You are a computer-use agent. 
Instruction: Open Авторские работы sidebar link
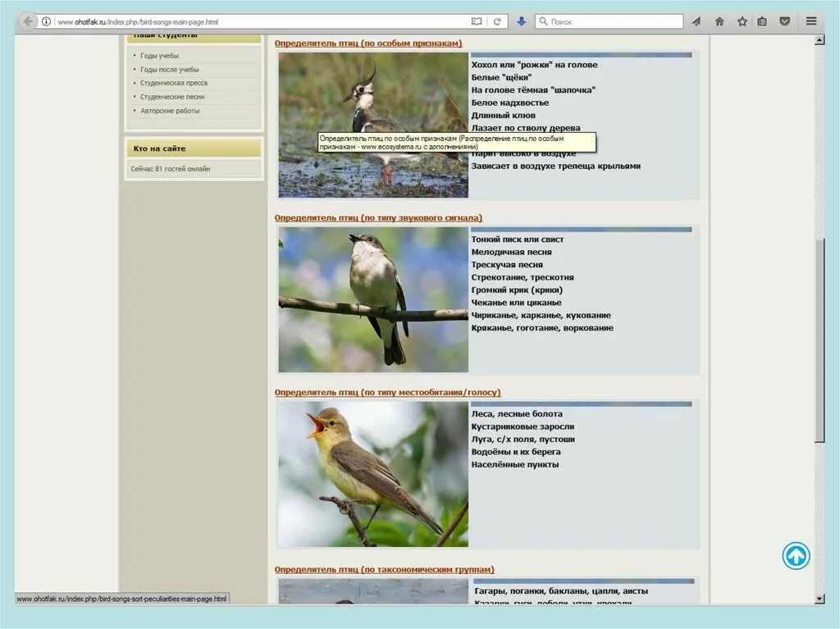pyautogui.click(x=170, y=111)
